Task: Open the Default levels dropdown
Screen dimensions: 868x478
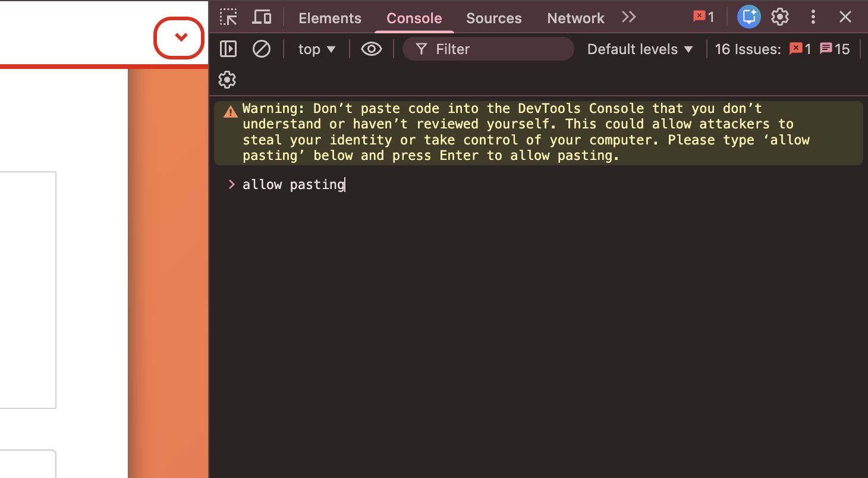Action: point(640,49)
